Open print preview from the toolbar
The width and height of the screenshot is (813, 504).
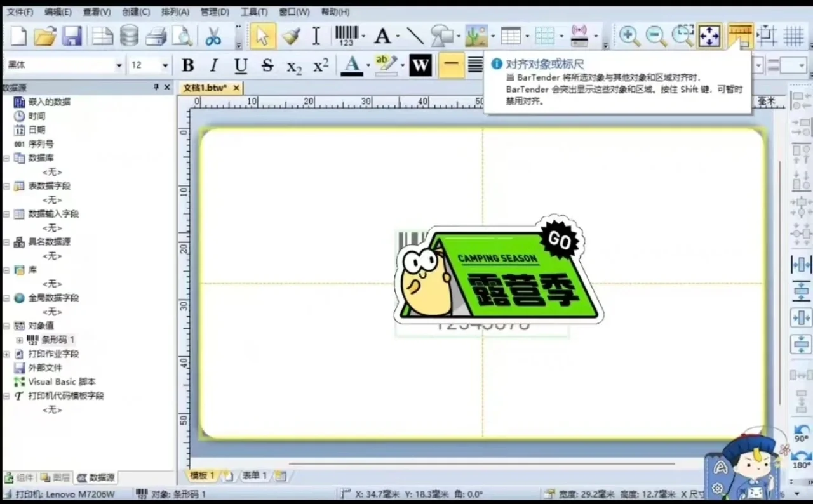[x=182, y=36]
